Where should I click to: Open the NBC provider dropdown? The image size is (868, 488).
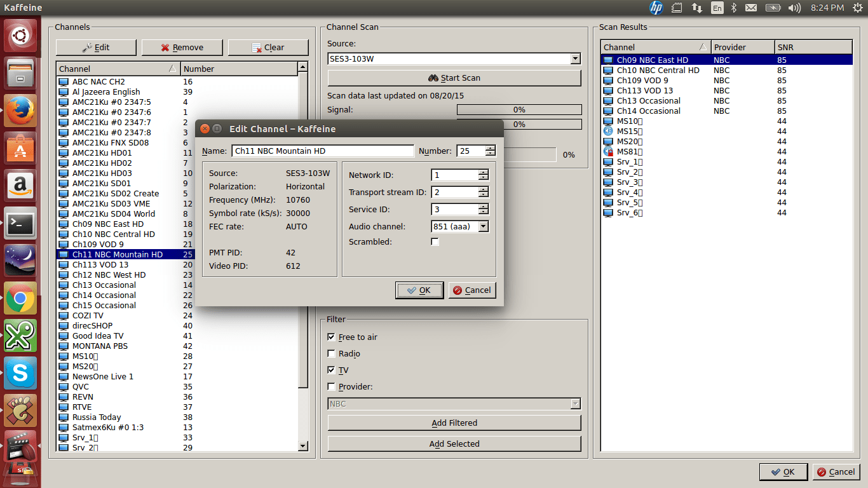tap(454, 404)
